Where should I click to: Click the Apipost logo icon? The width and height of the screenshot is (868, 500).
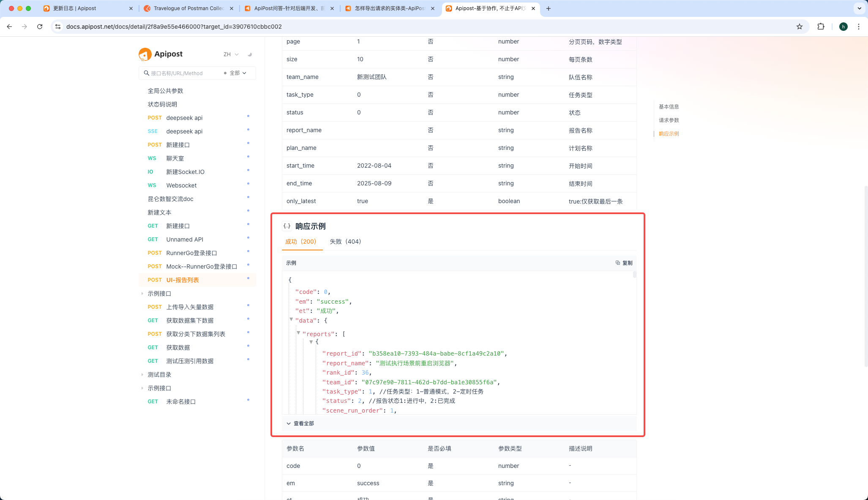[145, 54]
